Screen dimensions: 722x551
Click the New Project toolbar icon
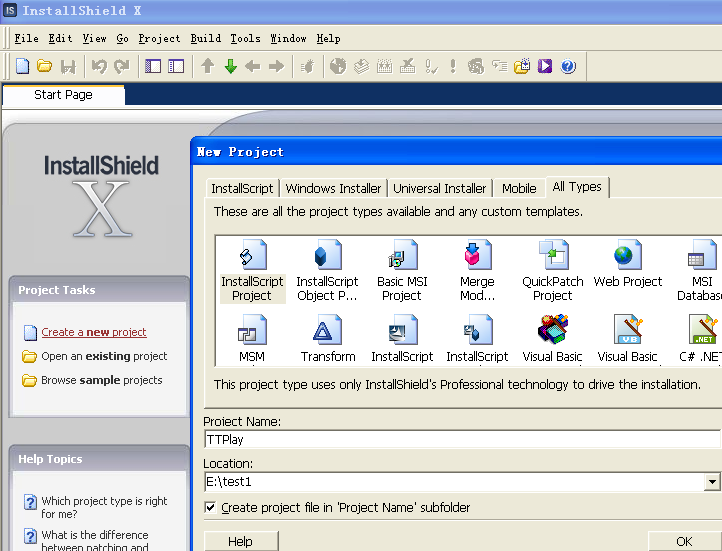[x=23, y=66]
